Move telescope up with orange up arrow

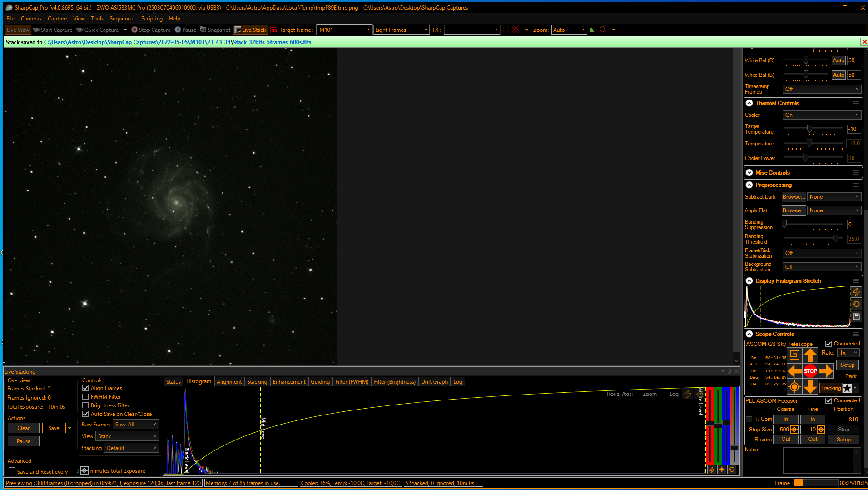(810, 355)
